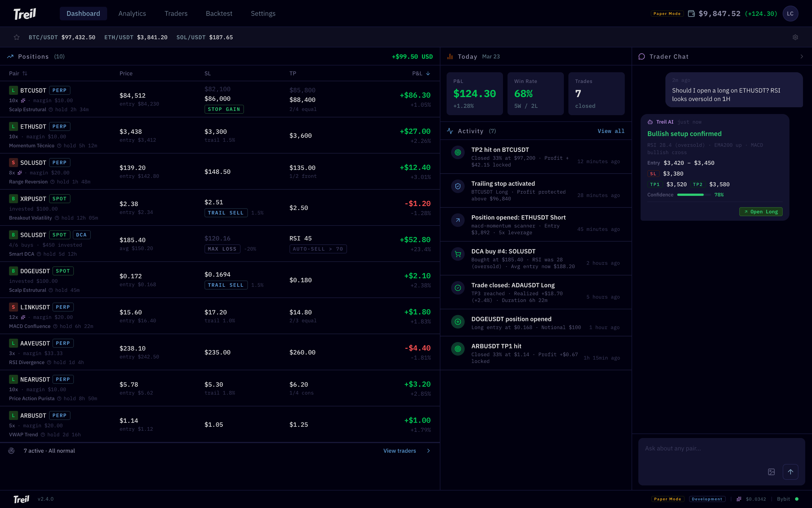Click TRAIL SELL badge on DOGEUSDT row
This screenshot has width=812, height=508.
point(226,285)
